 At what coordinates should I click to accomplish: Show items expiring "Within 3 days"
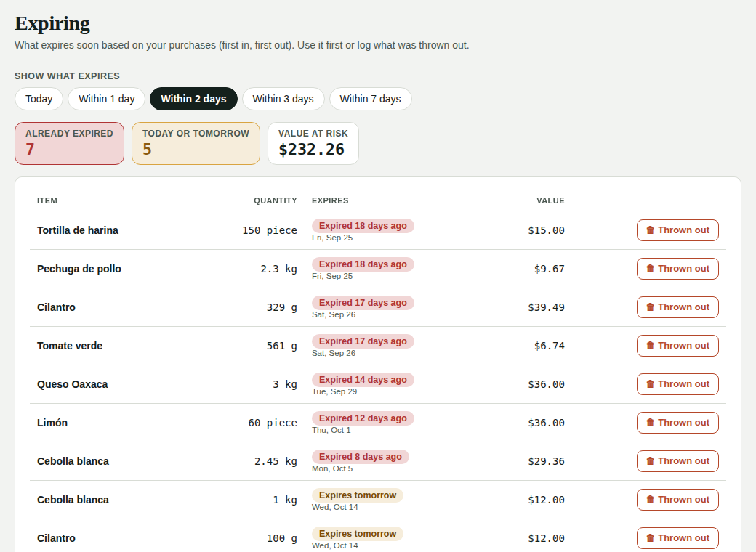[283, 99]
